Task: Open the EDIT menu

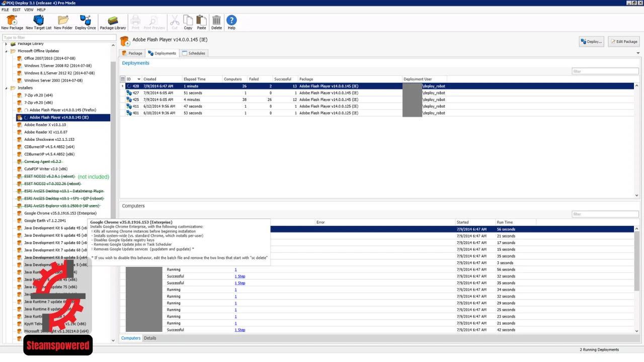Action: (x=17, y=10)
